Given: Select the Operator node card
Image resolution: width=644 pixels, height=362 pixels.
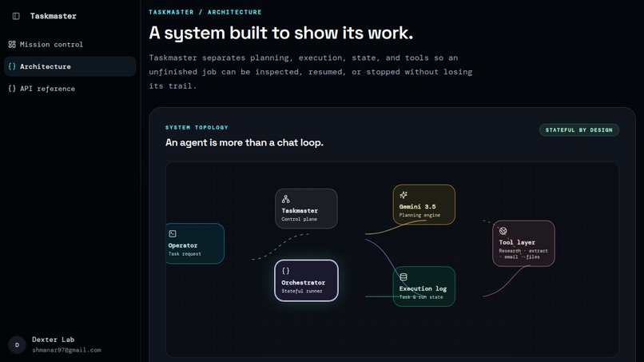Looking at the screenshot, I should pyautogui.click(x=195, y=243).
